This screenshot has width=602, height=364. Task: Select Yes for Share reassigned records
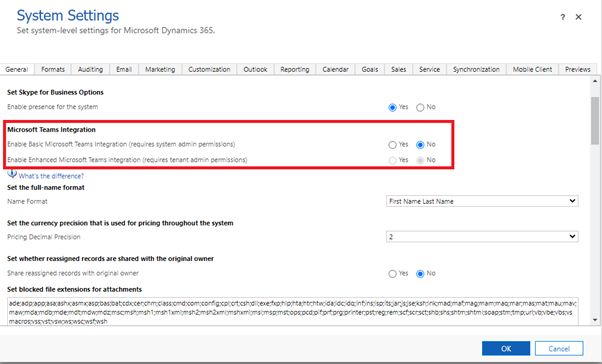coord(392,274)
